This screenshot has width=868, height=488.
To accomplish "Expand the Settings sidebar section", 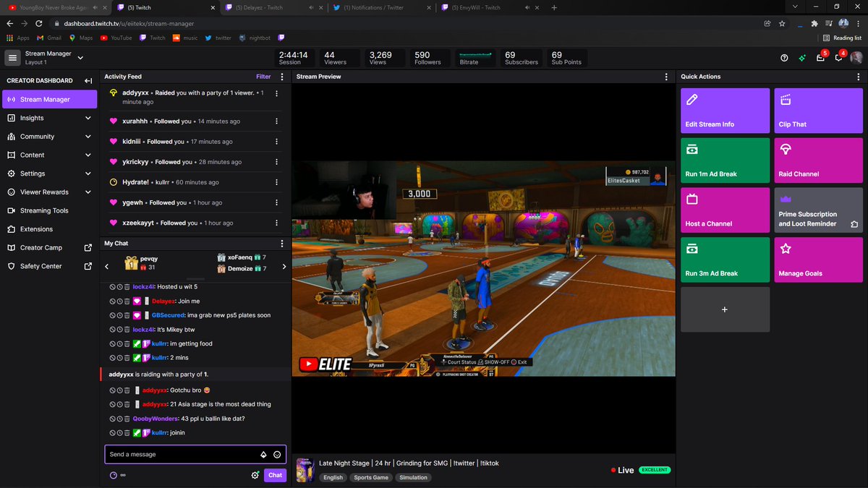I will coord(88,174).
